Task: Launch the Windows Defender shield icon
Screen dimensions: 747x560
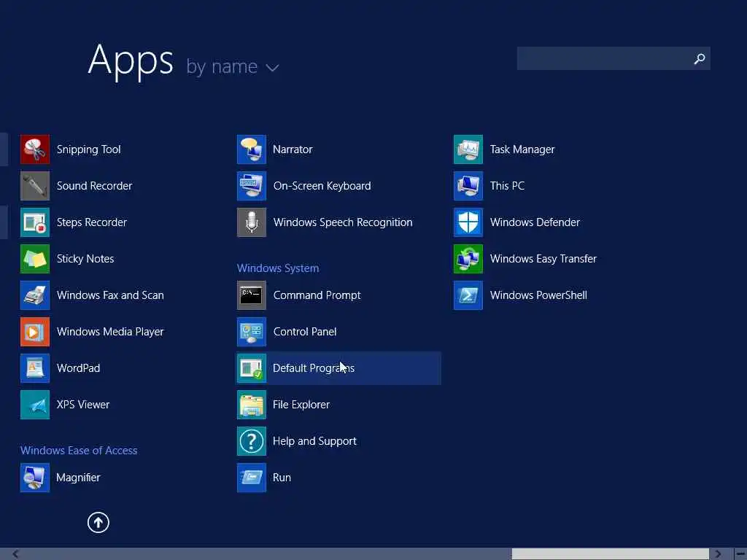Action: pyautogui.click(x=468, y=222)
